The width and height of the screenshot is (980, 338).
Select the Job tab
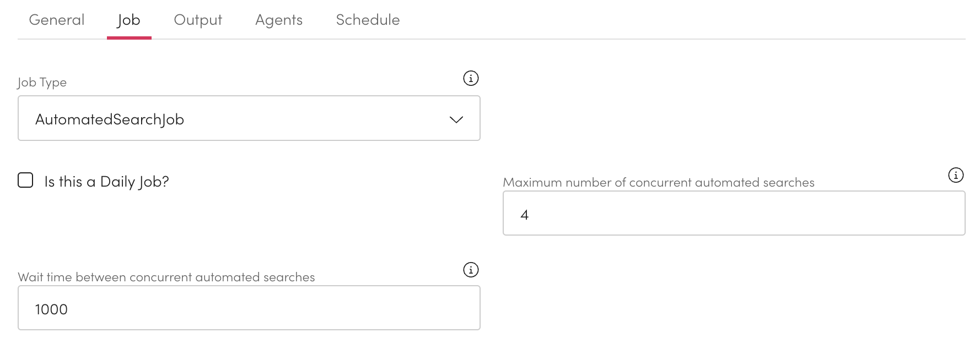pos(129,20)
